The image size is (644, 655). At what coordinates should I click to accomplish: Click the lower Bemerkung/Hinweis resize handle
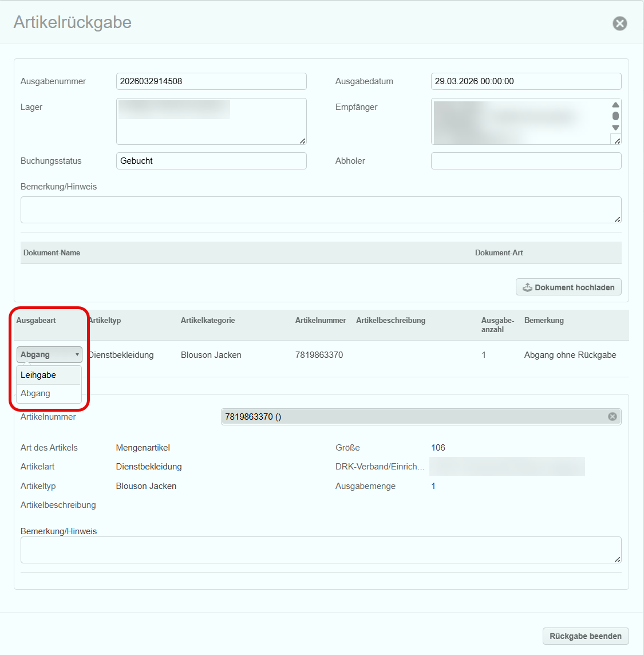coord(617,559)
